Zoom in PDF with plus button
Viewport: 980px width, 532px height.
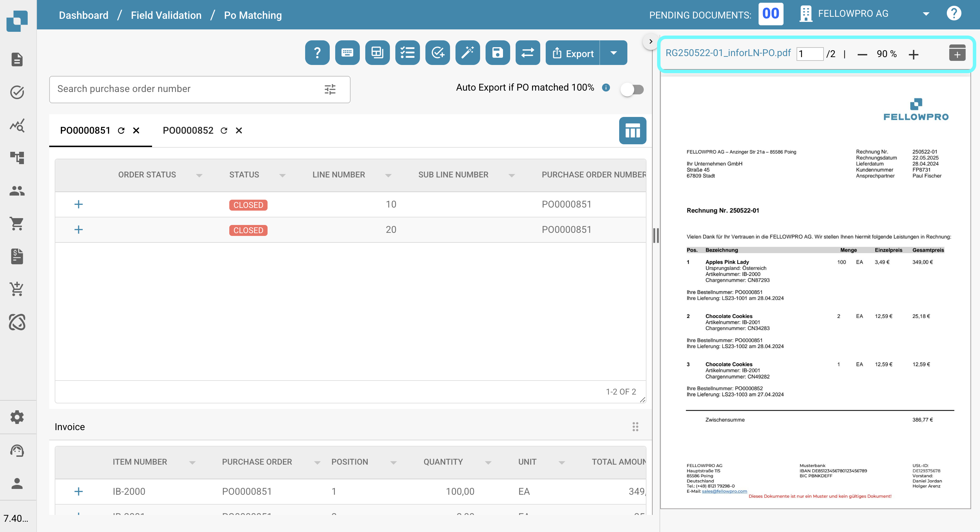click(913, 54)
